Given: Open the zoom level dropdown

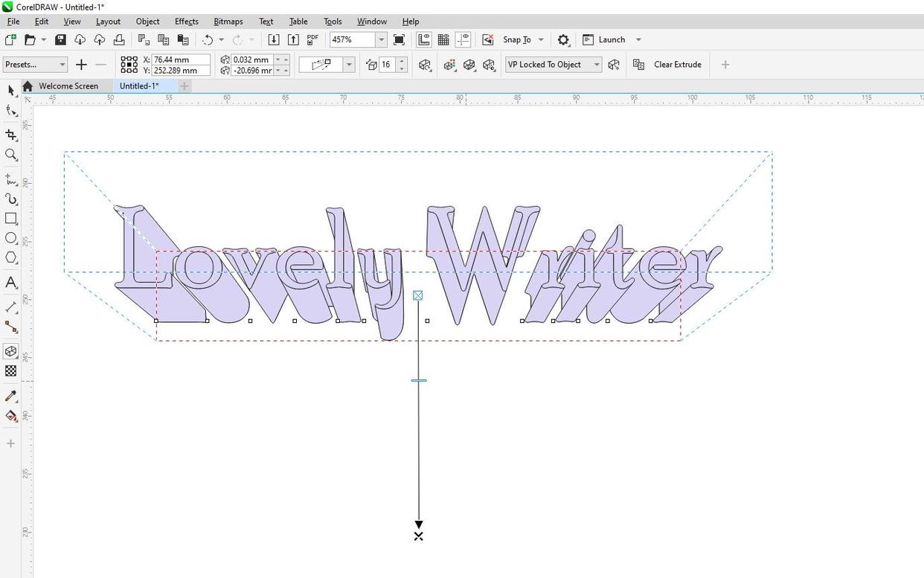Looking at the screenshot, I should click(x=382, y=39).
